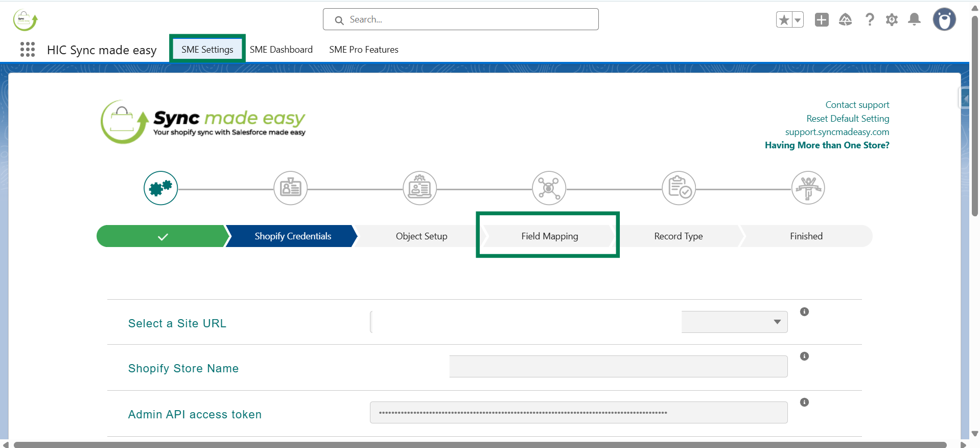Click the clipboard check record type icon
This screenshot has height=448, width=980.
click(x=679, y=188)
